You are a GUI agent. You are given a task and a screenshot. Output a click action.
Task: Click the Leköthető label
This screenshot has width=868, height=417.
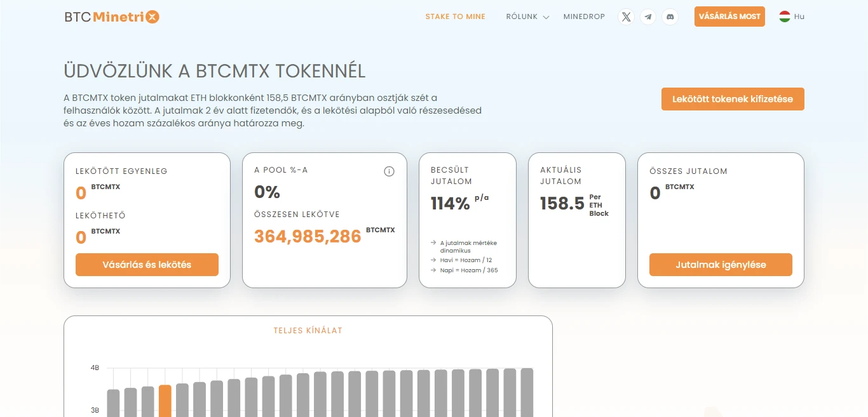[x=100, y=216]
